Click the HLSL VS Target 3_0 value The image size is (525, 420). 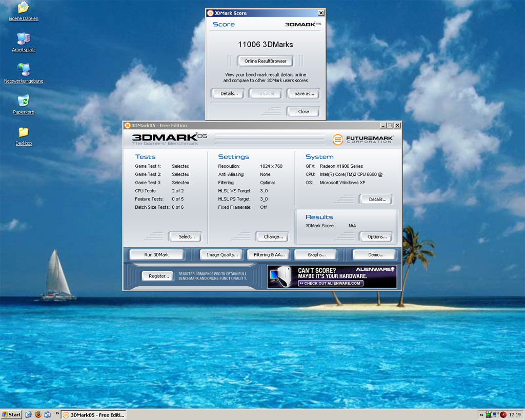[264, 191]
